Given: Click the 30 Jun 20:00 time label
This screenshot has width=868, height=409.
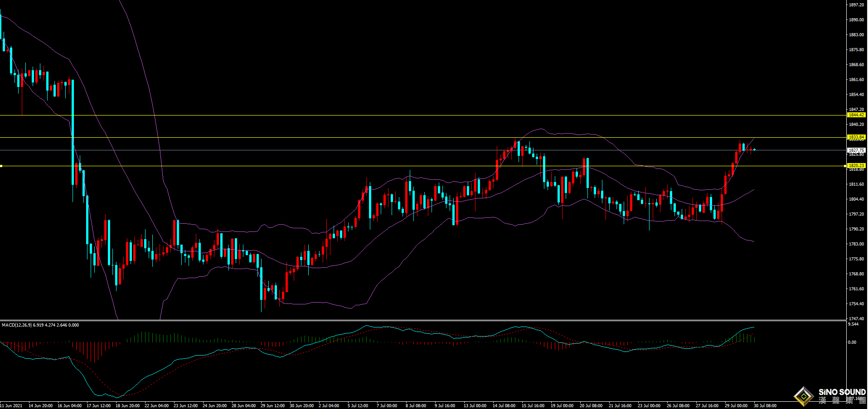Looking at the screenshot, I should pyautogui.click(x=301, y=406).
